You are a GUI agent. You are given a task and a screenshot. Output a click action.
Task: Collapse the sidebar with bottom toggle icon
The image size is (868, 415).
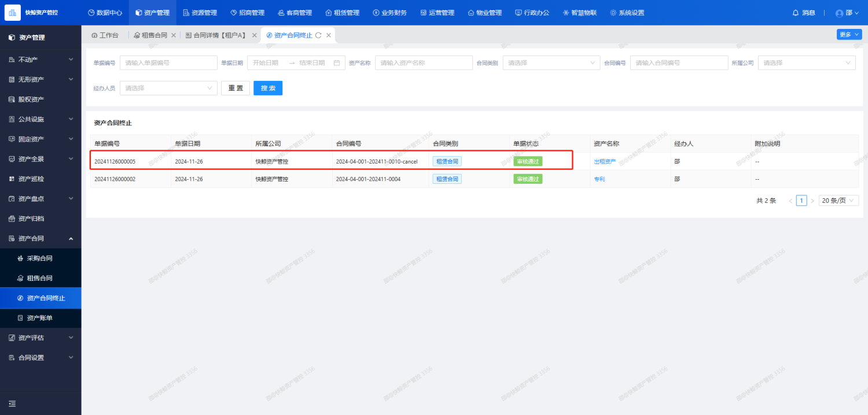click(12, 403)
